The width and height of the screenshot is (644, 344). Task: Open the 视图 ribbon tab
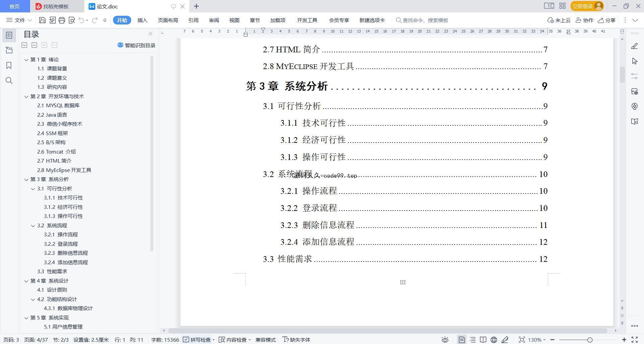[234, 20]
